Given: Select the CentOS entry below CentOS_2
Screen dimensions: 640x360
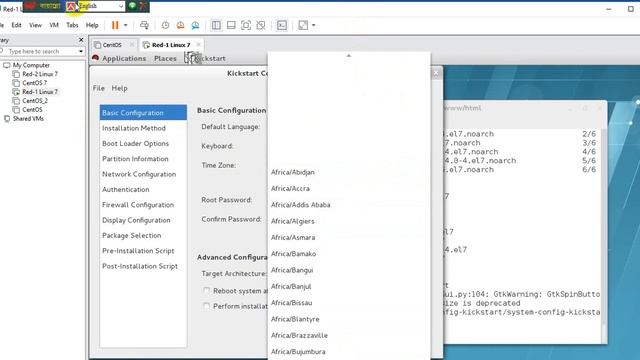Looking at the screenshot, I should click(x=32, y=110).
